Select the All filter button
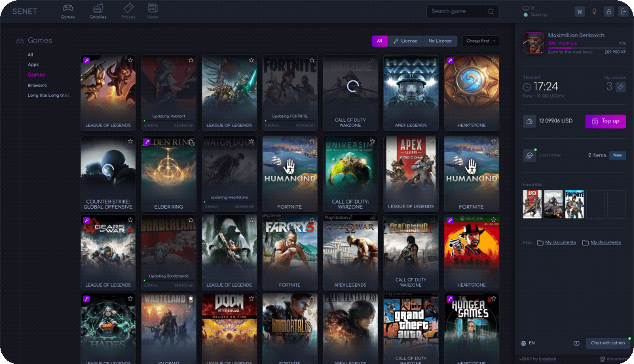The height and width of the screenshot is (364, 634). (380, 41)
